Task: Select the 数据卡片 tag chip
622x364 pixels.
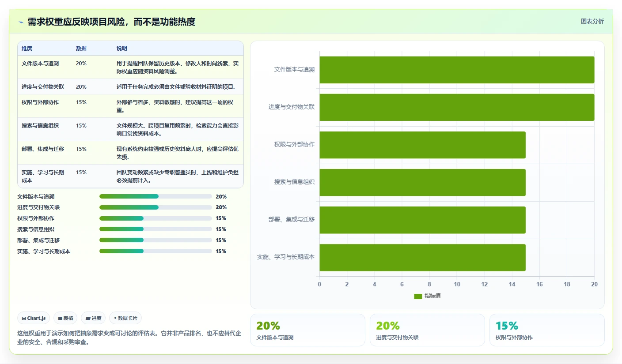Action: [x=125, y=318]
